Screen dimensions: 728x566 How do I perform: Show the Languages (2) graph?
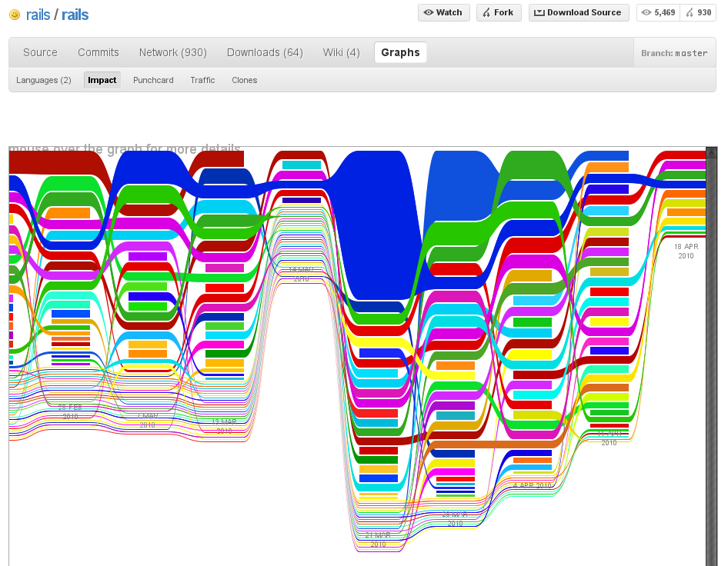click(44, 80)
